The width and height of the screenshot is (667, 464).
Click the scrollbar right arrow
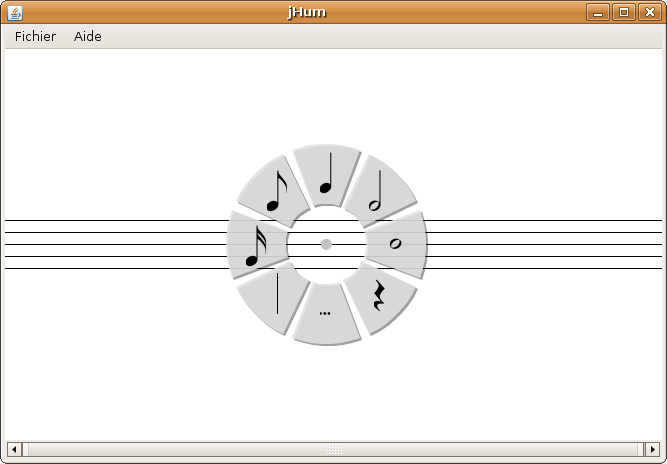click(653, 449)
